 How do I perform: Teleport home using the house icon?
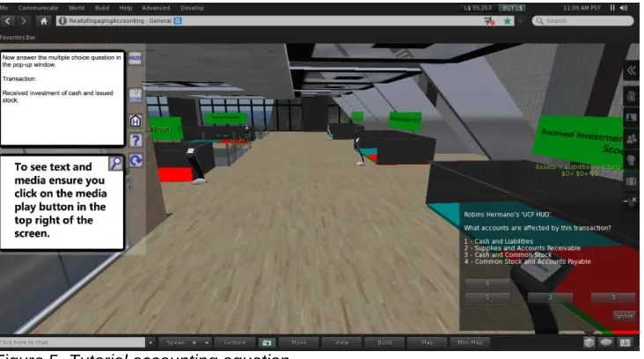tap(44, 20)
